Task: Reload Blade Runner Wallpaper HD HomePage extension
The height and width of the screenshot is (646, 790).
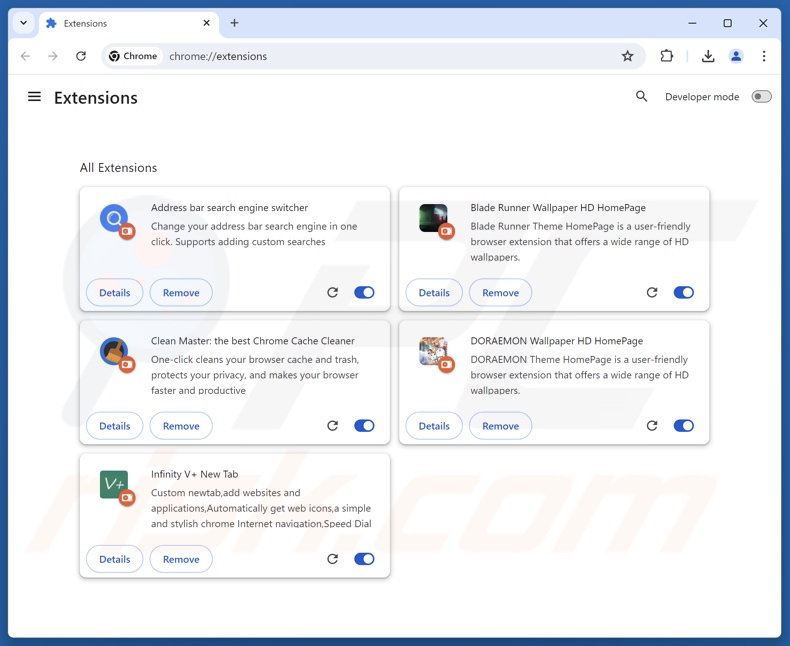Action: click(x=652, y=292)
